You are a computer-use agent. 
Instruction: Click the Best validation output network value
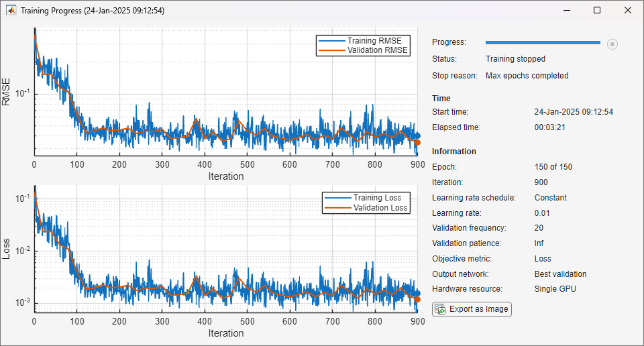click(560, 274)
